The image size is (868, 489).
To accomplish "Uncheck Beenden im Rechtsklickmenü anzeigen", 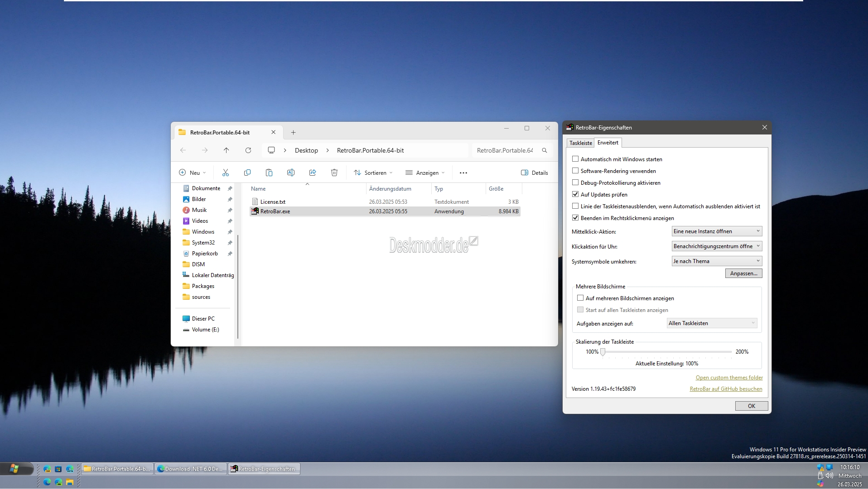I will coord(575,218).
